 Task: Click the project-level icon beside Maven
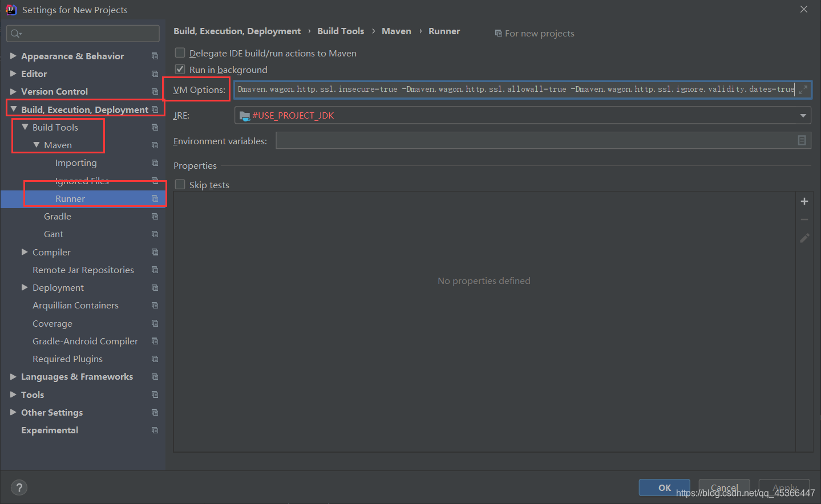(x=155, y=145)
